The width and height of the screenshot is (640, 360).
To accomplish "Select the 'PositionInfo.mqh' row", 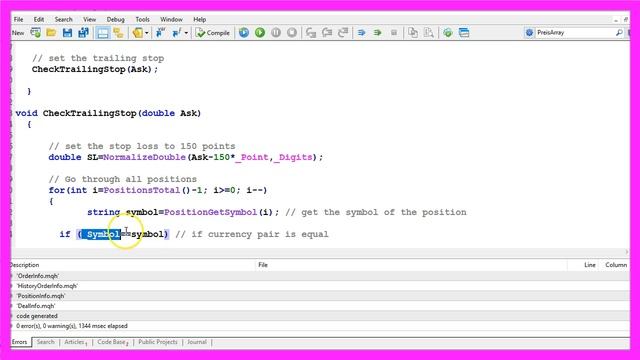I will [x=320, y=296].
